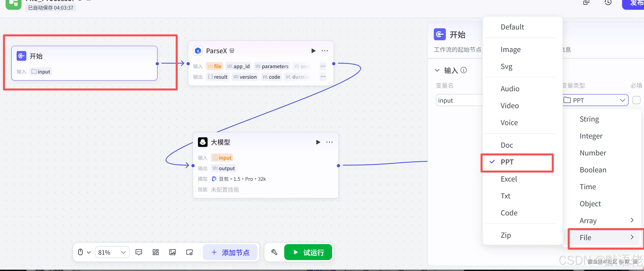Open the ParseX node's three-dot menu
This screenshot has height=271, width=644.
coord(324,51)
